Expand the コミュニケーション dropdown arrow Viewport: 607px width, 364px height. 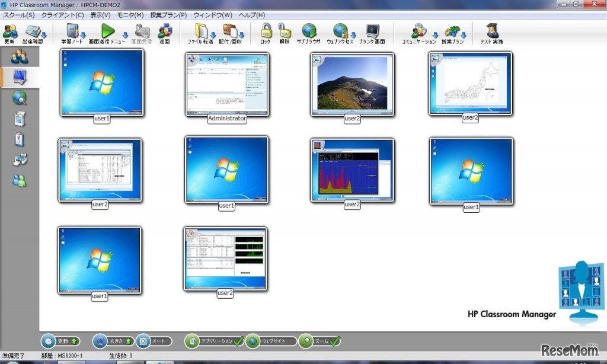pyautogui.click(x=435, y=35)
